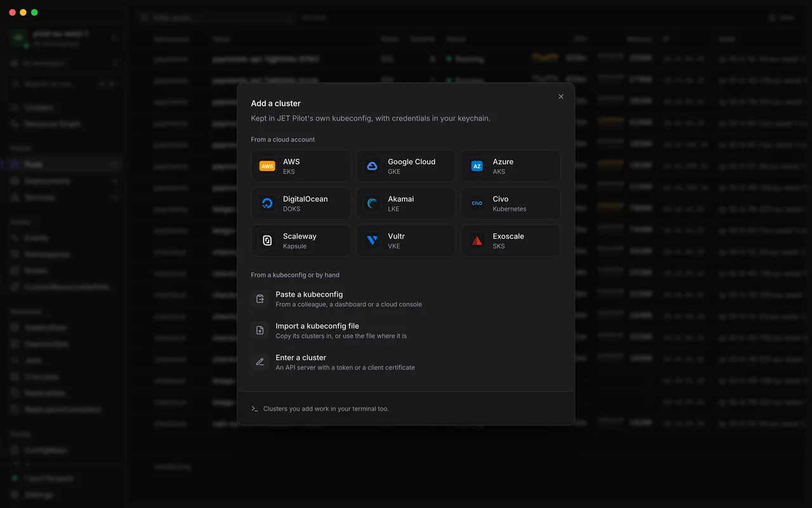Click 'Clusters you add work in your terminal too.'
The image size is (812, 508).
[x=326, y=408]
